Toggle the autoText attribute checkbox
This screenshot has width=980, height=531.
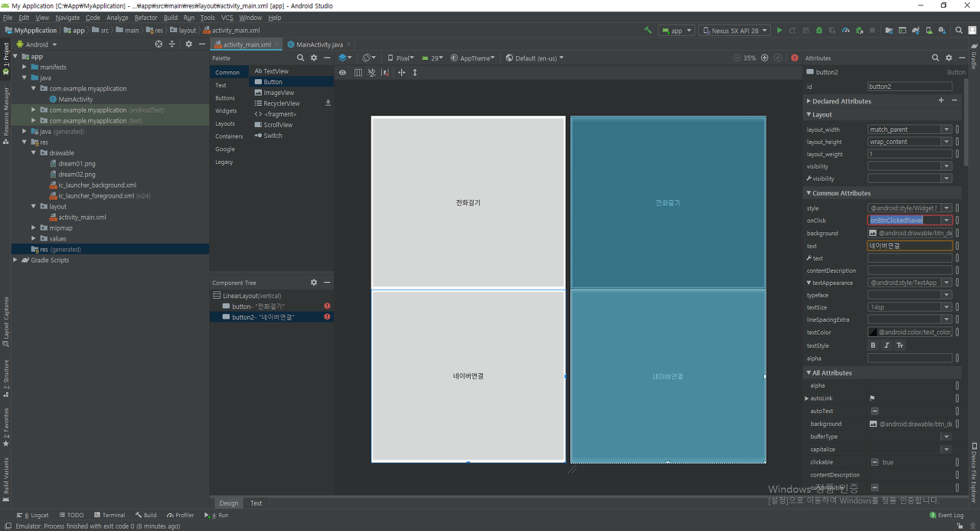coord(874,411)
